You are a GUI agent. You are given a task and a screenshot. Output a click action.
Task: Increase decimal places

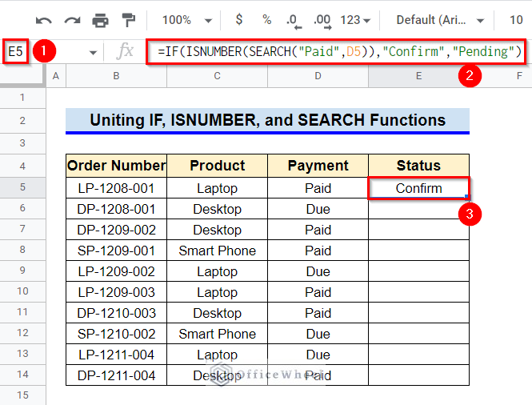(322, 21)
